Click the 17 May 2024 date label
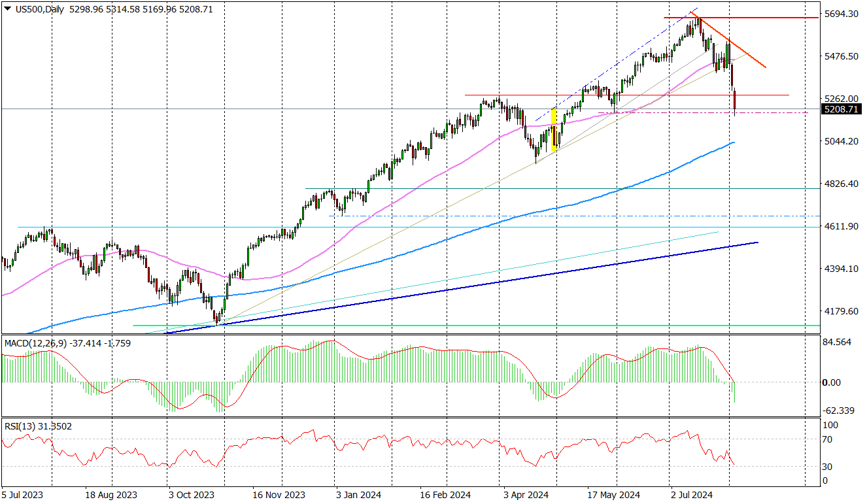This screenshot has width=867, height=504. (613, 496)
